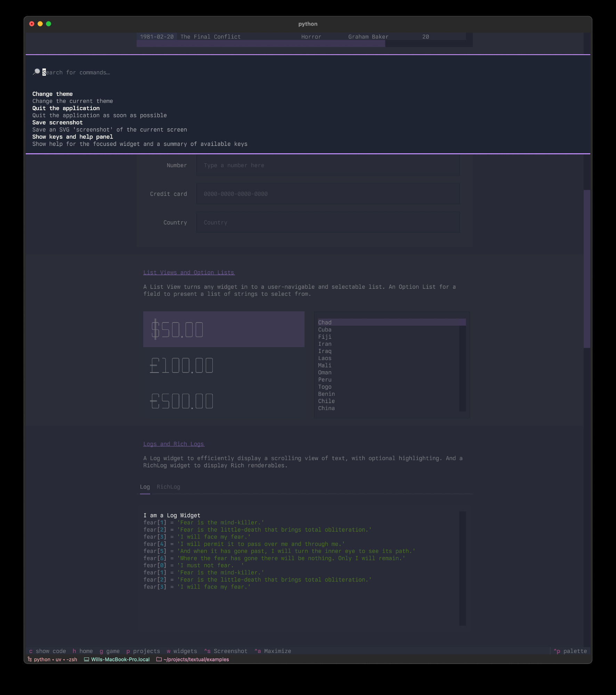Viewport: 616px width, 695px height.
Task: Select Fiji in the option list
Action: (389, 337)
